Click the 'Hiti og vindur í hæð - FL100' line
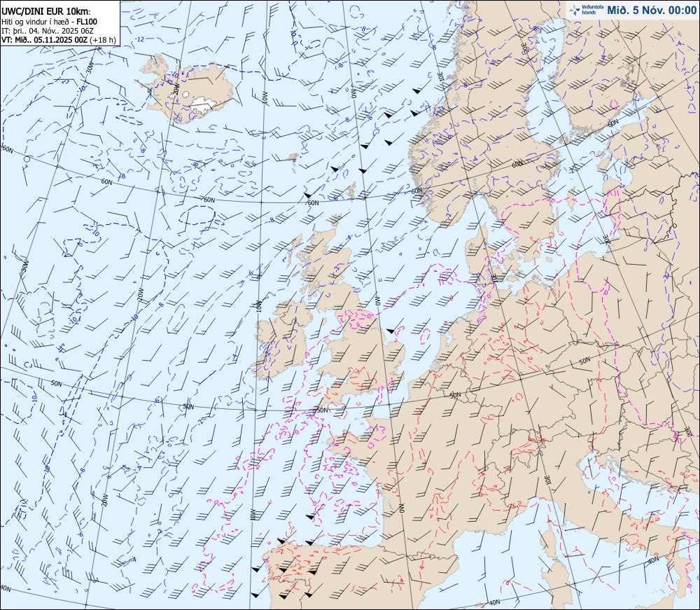Screen dimensions: 700x610 (50, 22)
